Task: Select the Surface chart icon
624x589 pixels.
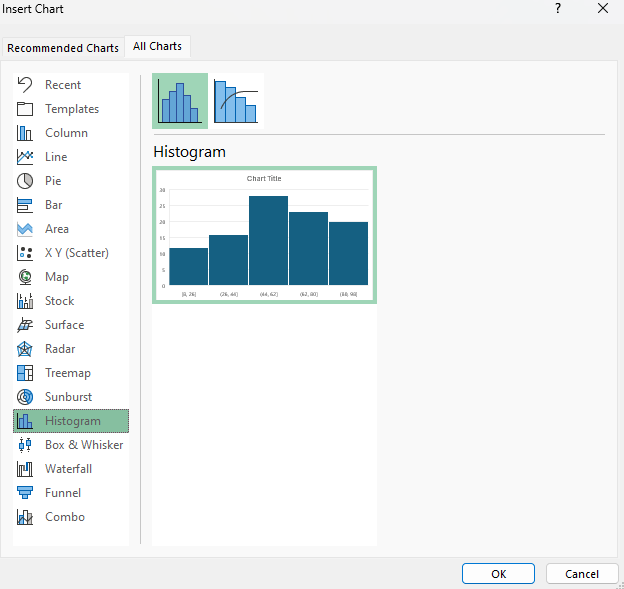Action: coord(25,325)
